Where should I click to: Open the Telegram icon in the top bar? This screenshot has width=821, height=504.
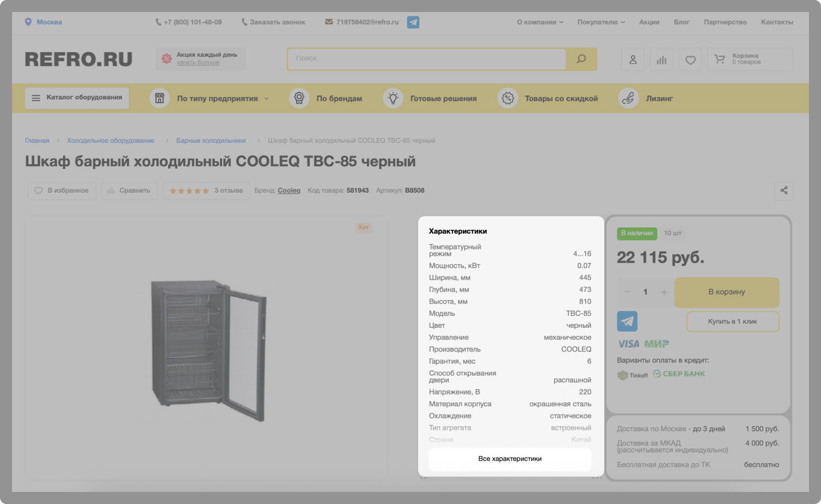[x=413, y=22]
